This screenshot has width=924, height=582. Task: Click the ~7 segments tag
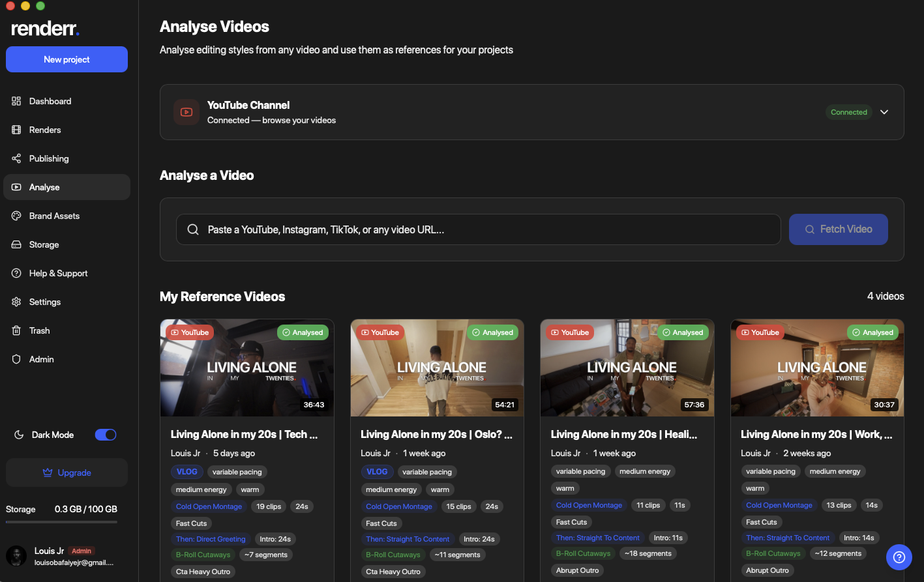[x=266, y=555]
